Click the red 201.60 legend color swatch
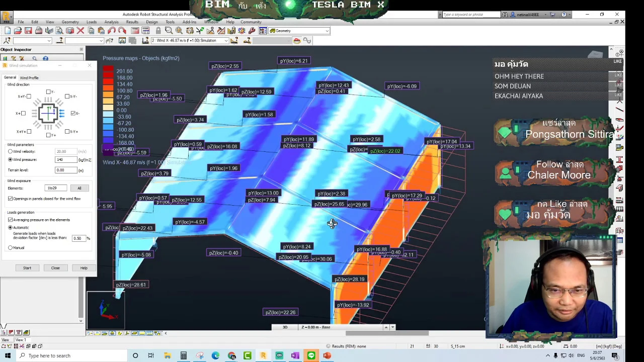This screenshot has height=362, width=644. click(x=108, y=69)
